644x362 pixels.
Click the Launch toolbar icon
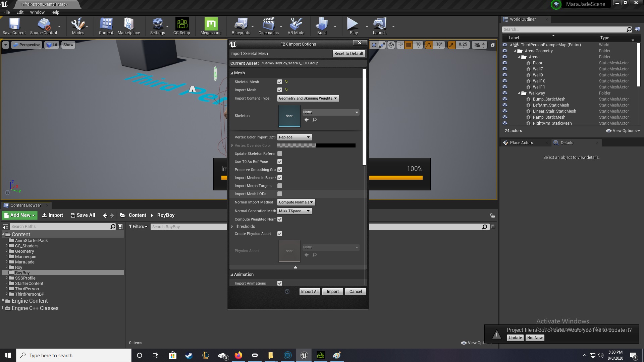(380, 26)
